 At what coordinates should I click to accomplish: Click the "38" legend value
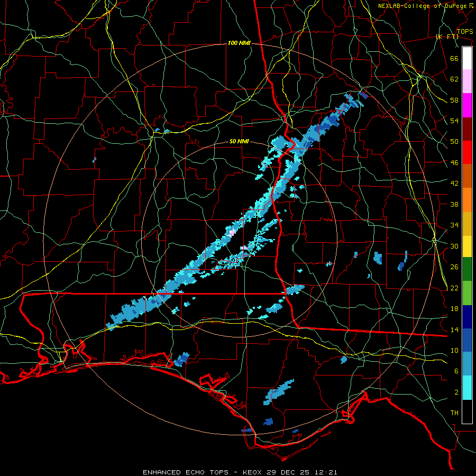[454, 204]
